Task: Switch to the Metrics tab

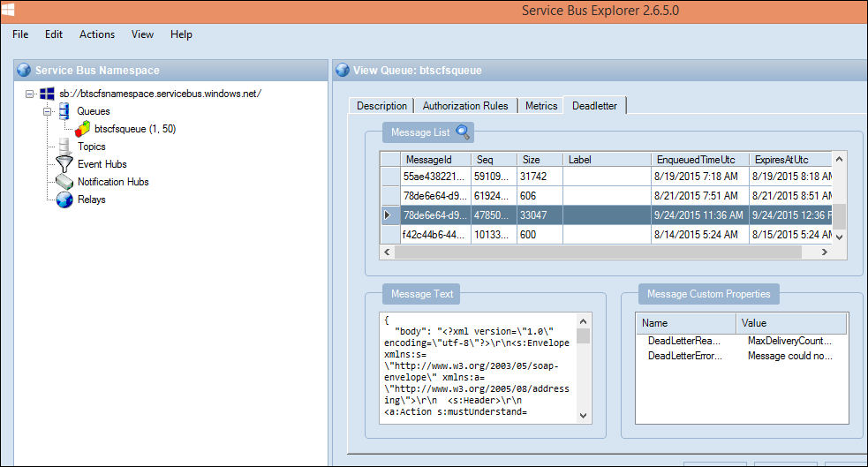Action: 540,106
